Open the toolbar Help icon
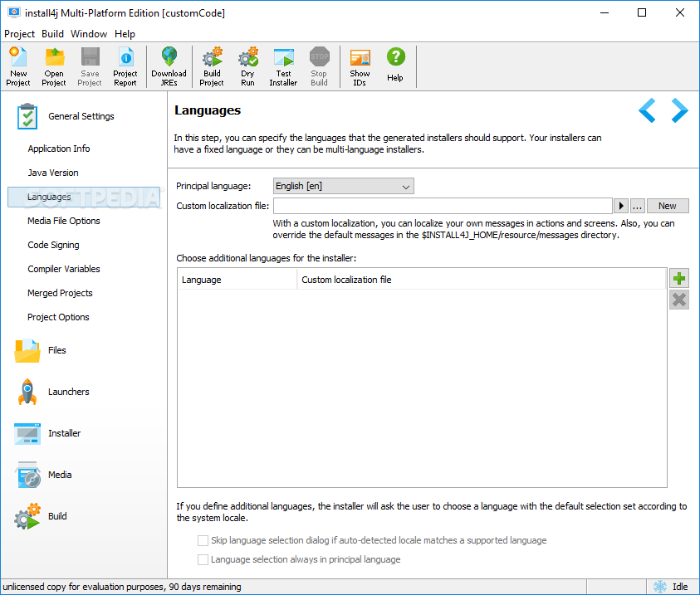The width and height of the screenshot is (700, 595). 395,65
